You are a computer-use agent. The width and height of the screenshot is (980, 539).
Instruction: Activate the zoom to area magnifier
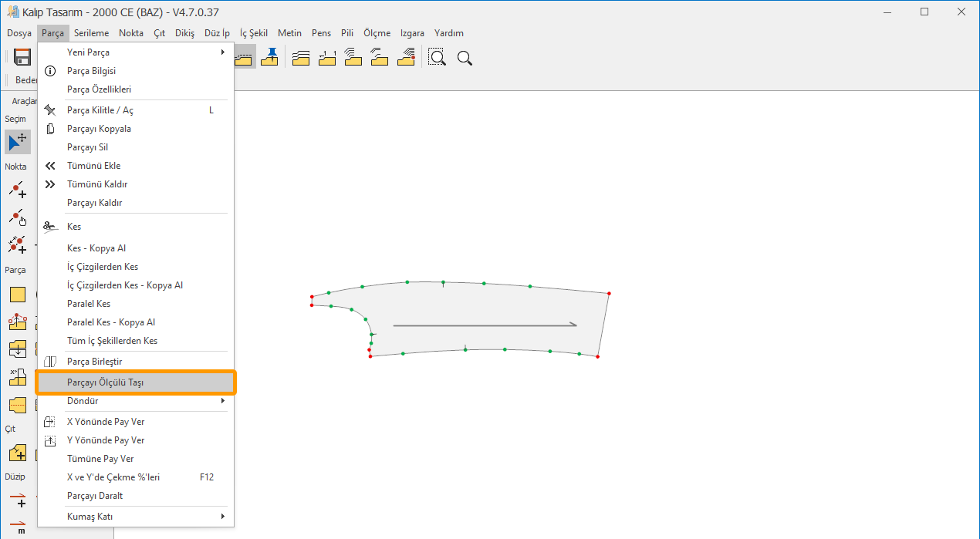click(437, 58)
